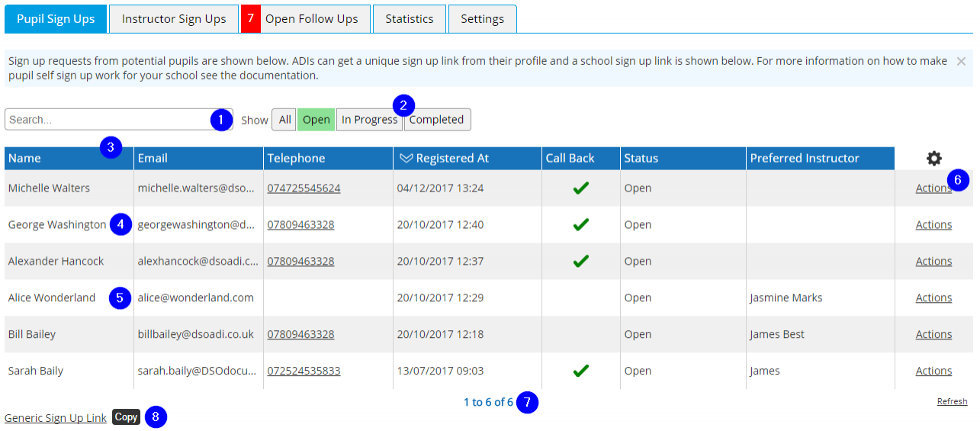Click Bill Bailey's telephone number
The width and height of the screenshot is (980, 431).
coord(300,334)
